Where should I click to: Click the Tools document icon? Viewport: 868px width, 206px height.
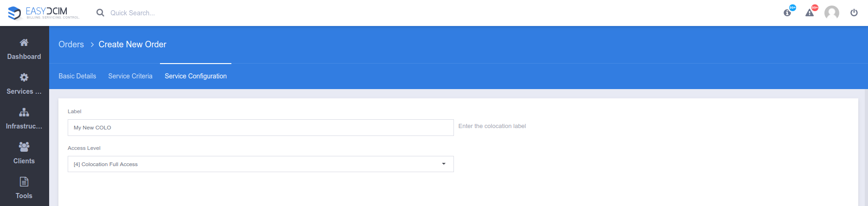point(24,181)
